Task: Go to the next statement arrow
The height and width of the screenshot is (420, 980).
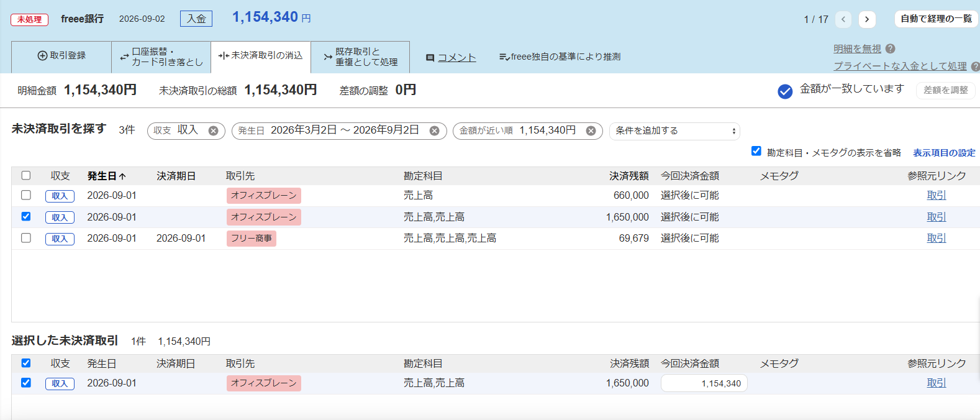Action: [x=867, y=19]
